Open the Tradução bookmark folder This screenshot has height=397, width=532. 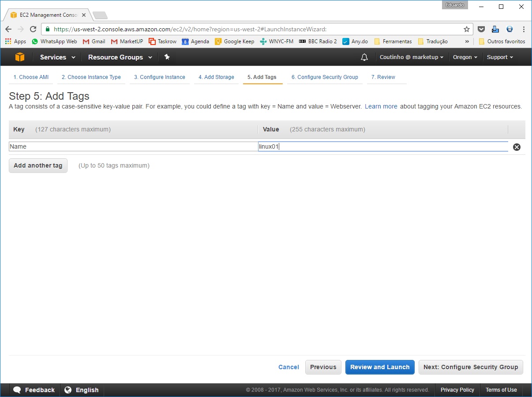point(432,41)
